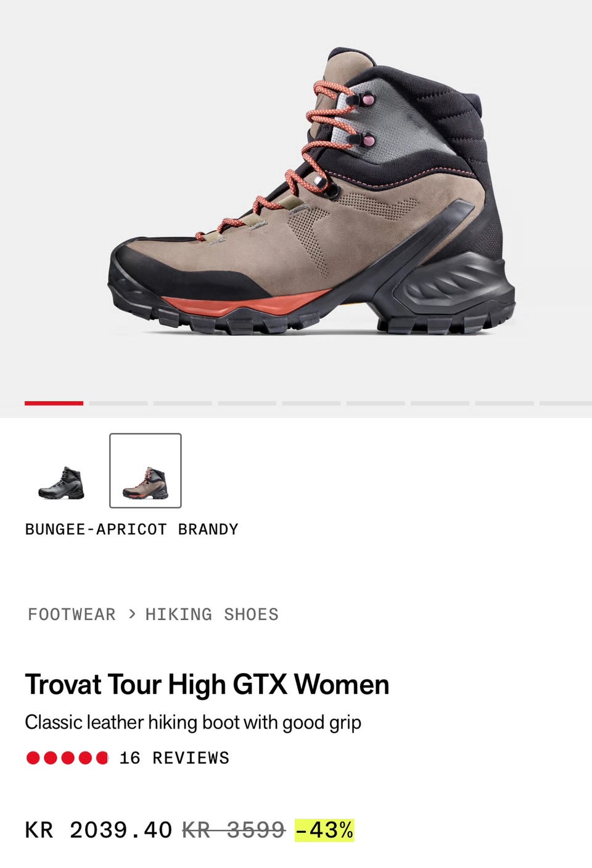Image resolution: width=592 pixels, height=868 pixels.
Task: Select the eighth gallery image indicator
Action: point(504,403)
